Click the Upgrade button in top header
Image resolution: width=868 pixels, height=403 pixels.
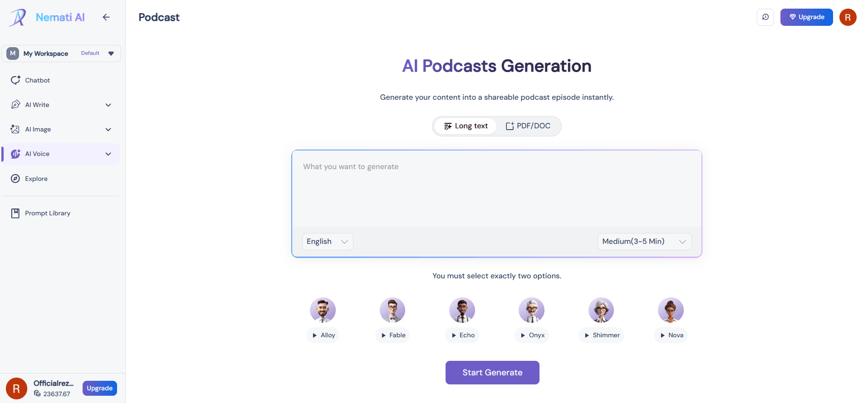(x=807, y=17)
